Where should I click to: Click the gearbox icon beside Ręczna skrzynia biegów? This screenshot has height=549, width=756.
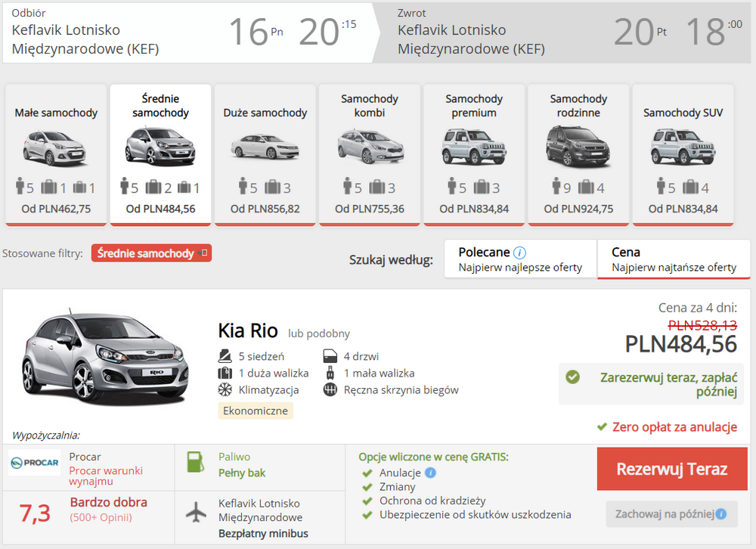pyautogui.click(x=330, y=389)
